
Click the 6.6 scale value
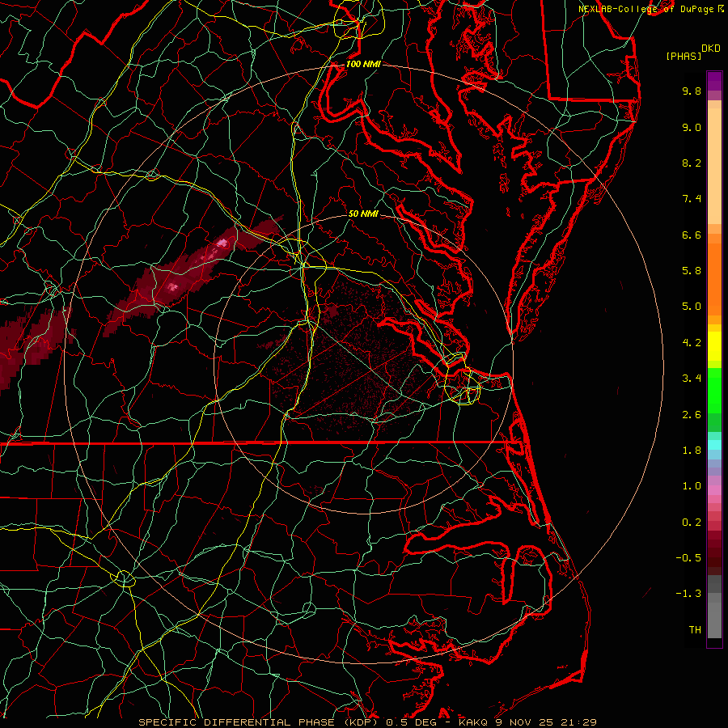692,235
